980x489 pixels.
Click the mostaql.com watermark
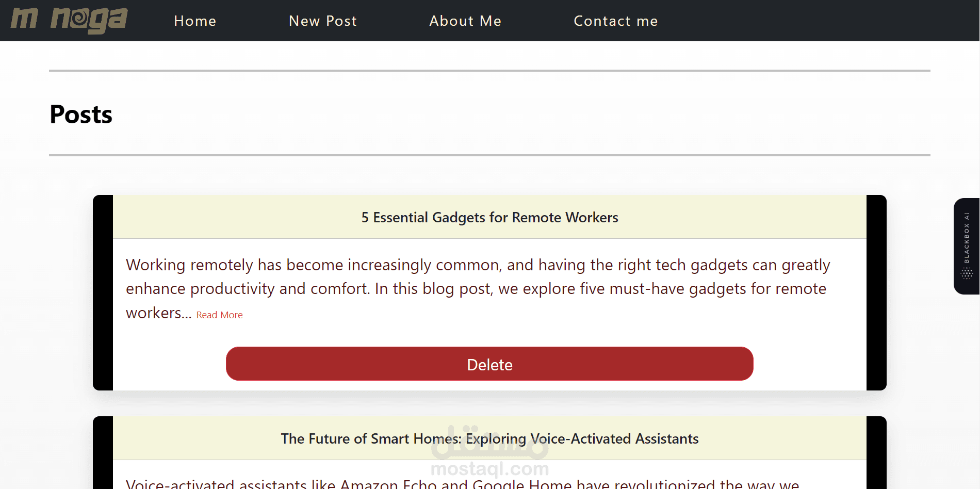point(489,469)
